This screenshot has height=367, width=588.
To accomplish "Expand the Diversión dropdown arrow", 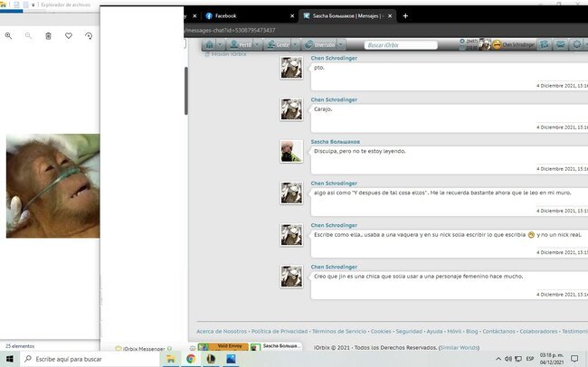I will click(341, 45).
